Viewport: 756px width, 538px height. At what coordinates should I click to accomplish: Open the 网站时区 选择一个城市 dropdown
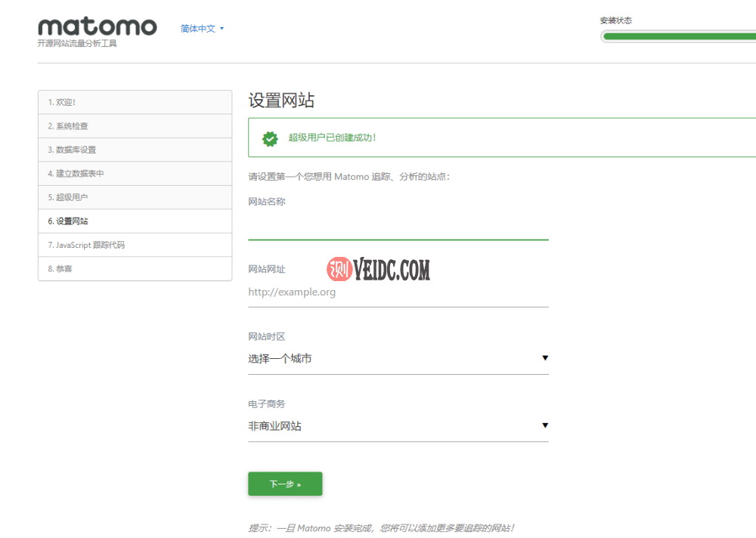[x=398, y=359]
